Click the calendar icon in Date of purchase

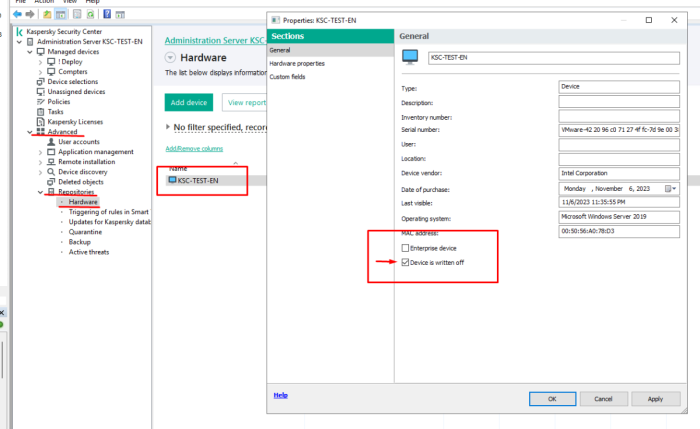click(668, 189)
